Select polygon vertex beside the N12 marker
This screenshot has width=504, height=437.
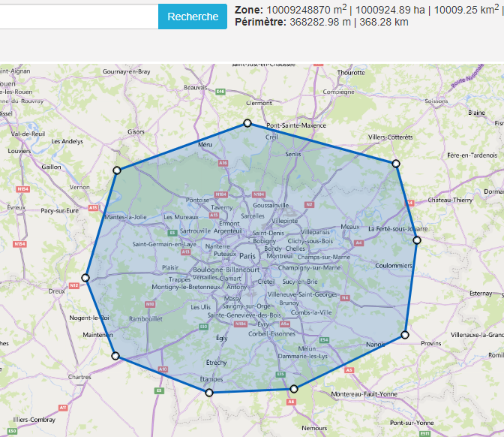(85, 278)
